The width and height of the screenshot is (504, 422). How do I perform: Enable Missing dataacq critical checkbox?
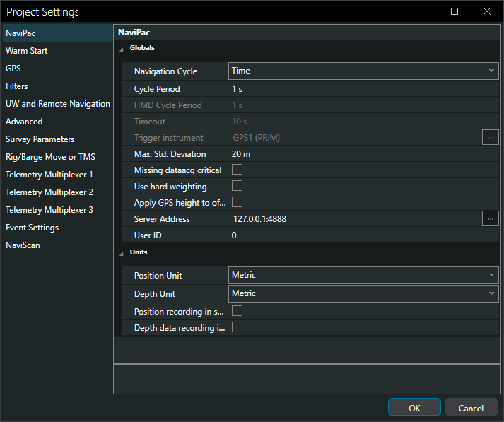[x=238, y=170]
